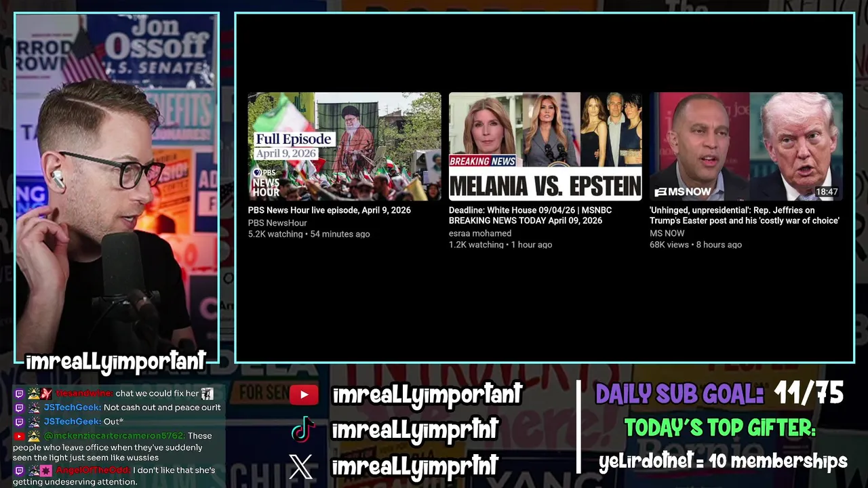Click the sub goal count '11/75'
Viewport: 868px width, 488px height.
(809, 394)
